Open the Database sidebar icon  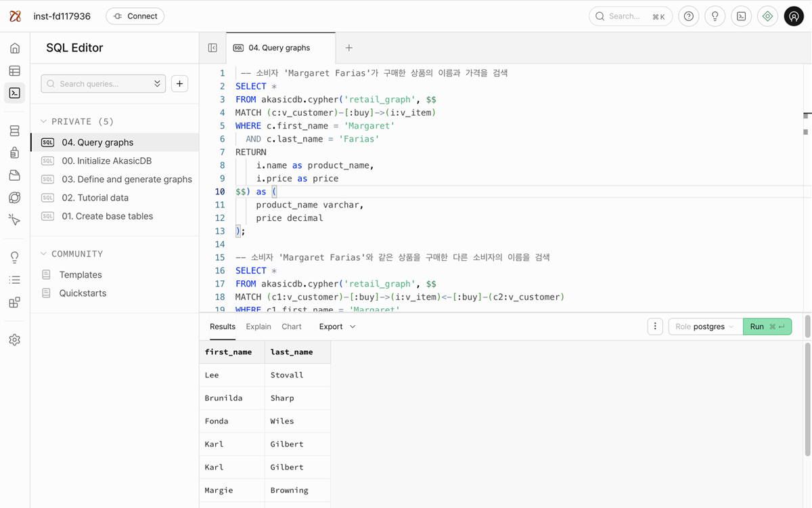(15, 131)
